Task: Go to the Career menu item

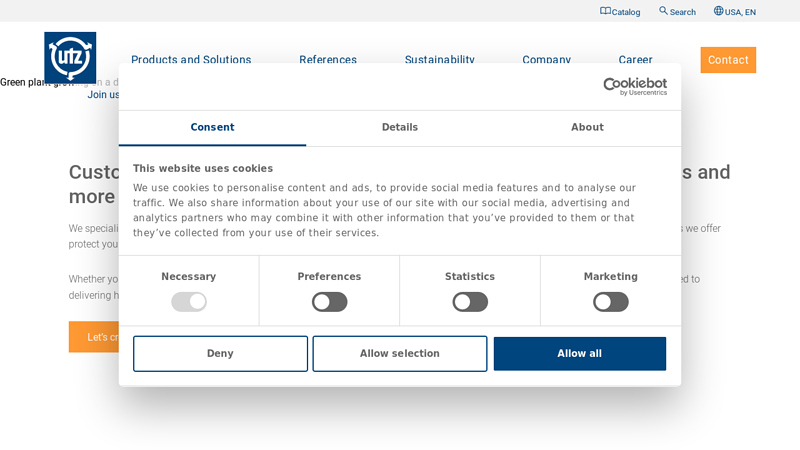Action: [635, 60]
